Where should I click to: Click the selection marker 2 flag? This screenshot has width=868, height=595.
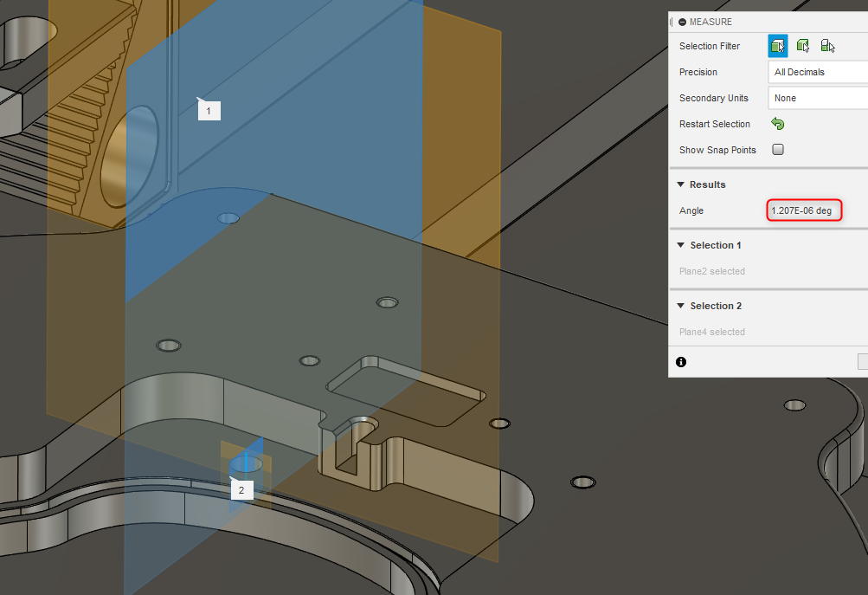(x=241, y=489)
